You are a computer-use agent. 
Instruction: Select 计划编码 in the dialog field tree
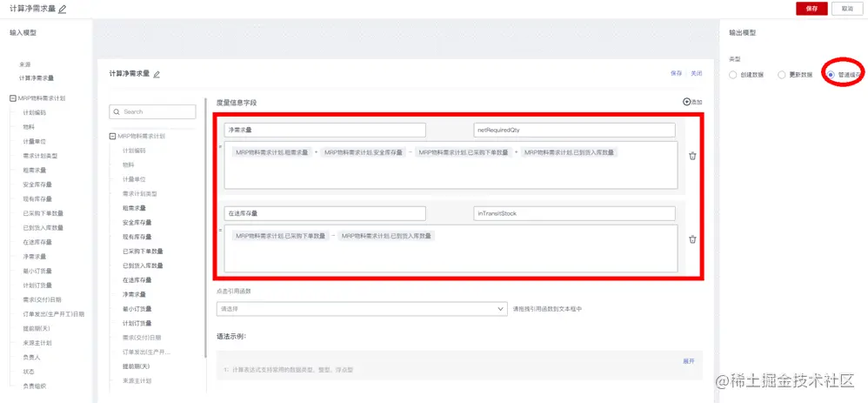pyautogui.click(x=134, y=151)
